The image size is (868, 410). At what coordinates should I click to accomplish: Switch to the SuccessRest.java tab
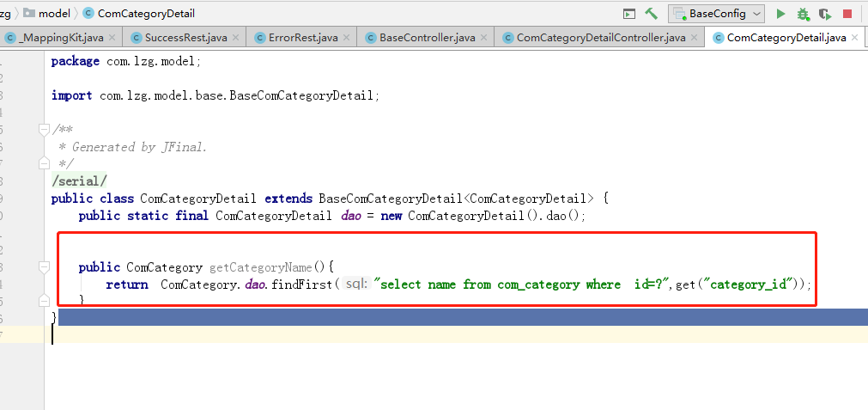point(185,38)
